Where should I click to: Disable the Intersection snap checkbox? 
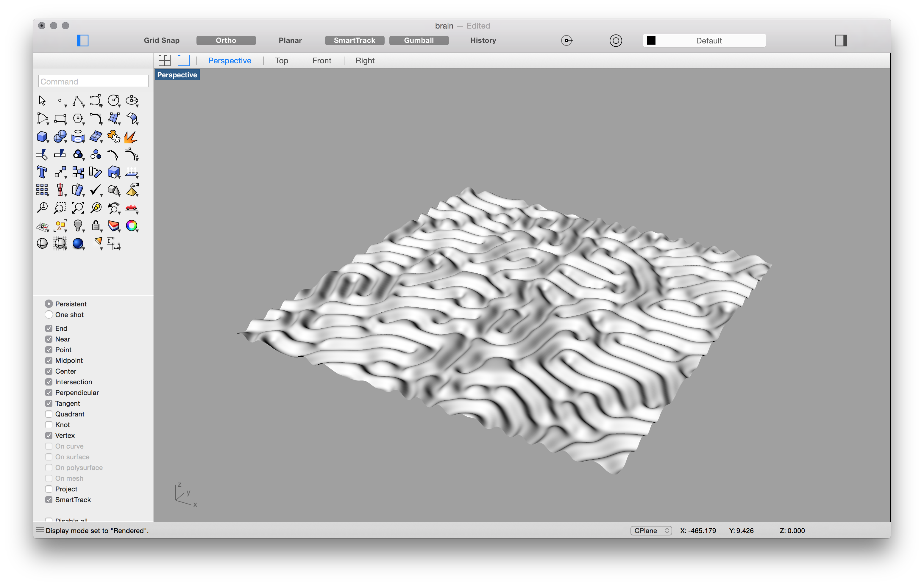(x=49, y=382)
